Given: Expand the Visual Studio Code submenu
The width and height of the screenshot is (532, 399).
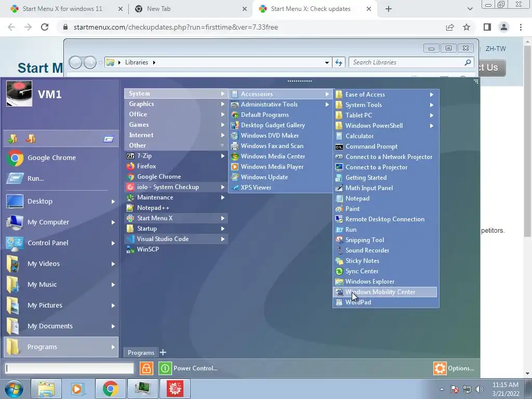Looking at the screenshot, I should click(x=176, y=239).
